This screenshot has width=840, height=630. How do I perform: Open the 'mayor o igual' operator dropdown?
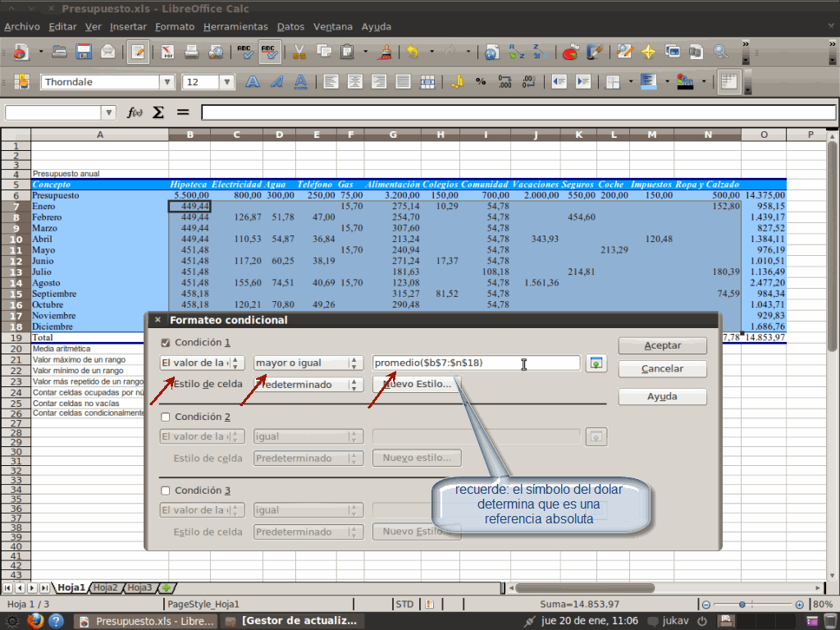308,363
